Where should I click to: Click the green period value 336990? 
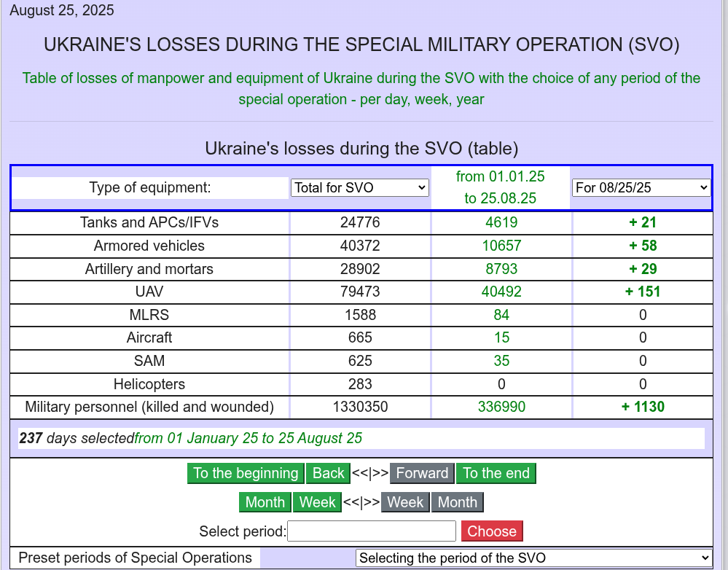pyautogui.click(x=501, y=407)
